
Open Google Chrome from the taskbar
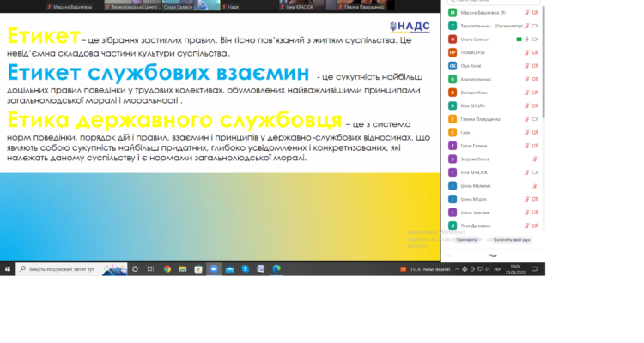coord(167,269)
